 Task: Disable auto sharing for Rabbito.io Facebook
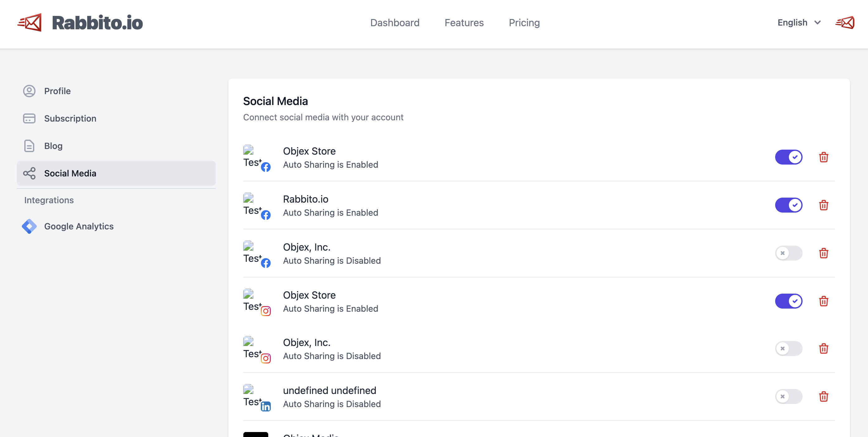(x=789, y=205)
